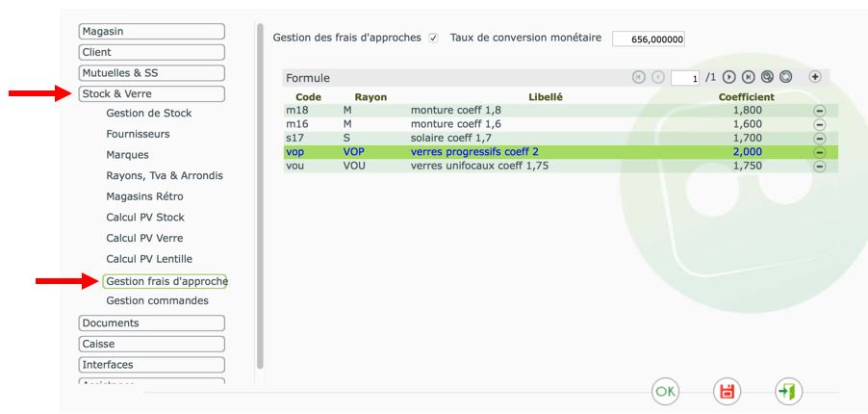Delete the vou verres unifocaux row
868x414 pixels.
(x=819, y=167)
